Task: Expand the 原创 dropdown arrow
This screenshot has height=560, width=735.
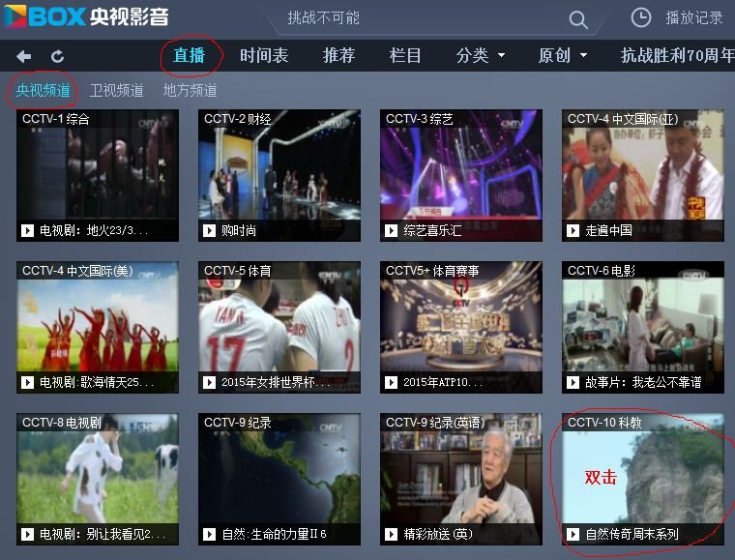Action: click(x=583, y=55)
